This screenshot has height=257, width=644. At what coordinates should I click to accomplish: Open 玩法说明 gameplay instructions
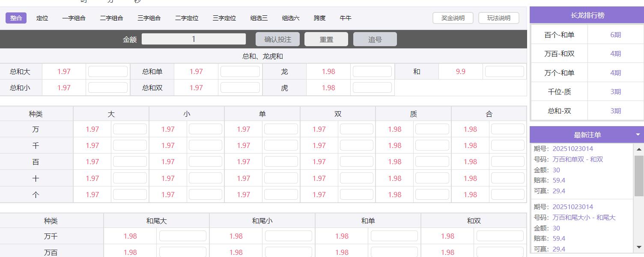(498, 18)
